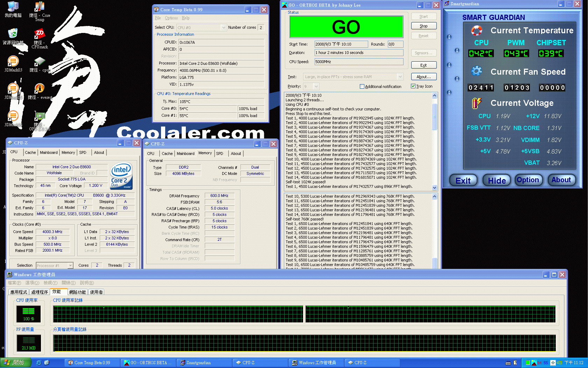Open the 網路功能 tab in Task Manager
Image resolution: width=588 pixels, height=368 pixels.
pos(77,292)
